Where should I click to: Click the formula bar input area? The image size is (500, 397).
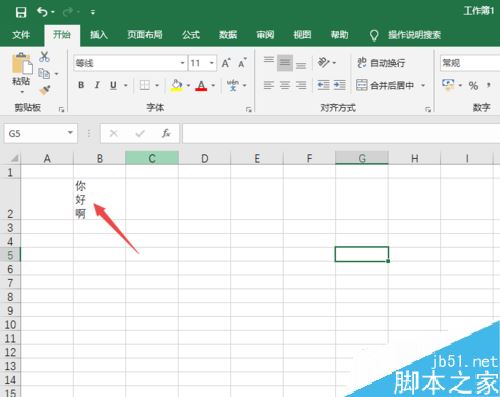tap(341, 133)
